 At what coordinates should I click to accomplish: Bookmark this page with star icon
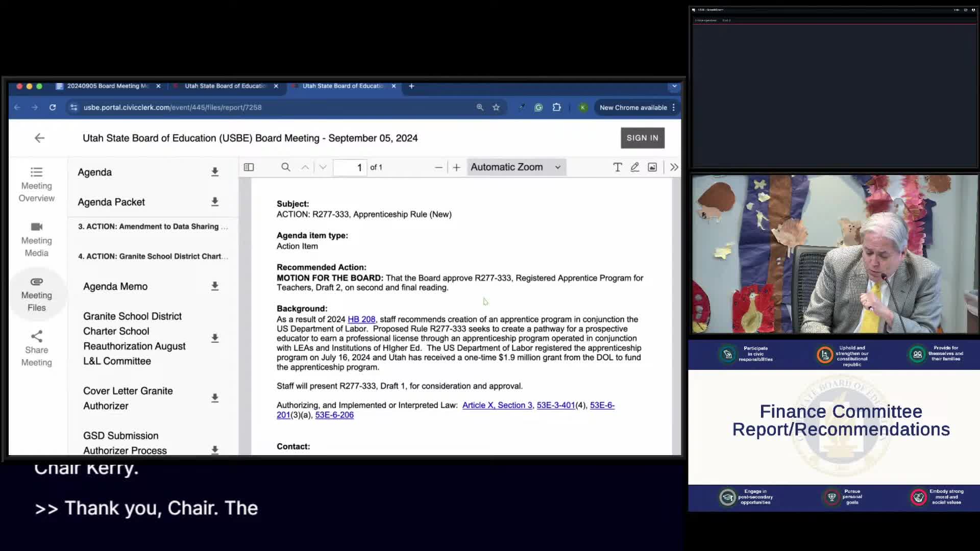click(496, 108)
